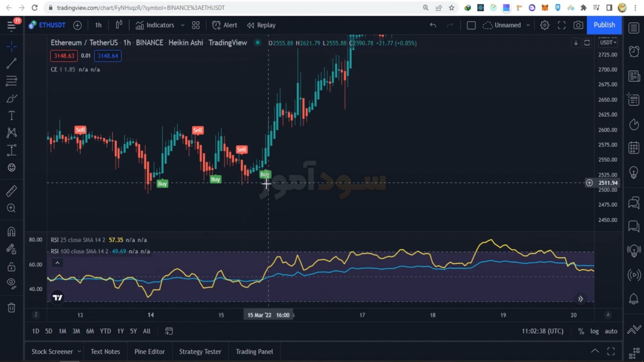Select the crosshair cursor tool
Viewport: 644px width, 362px height.
point(11,46)
